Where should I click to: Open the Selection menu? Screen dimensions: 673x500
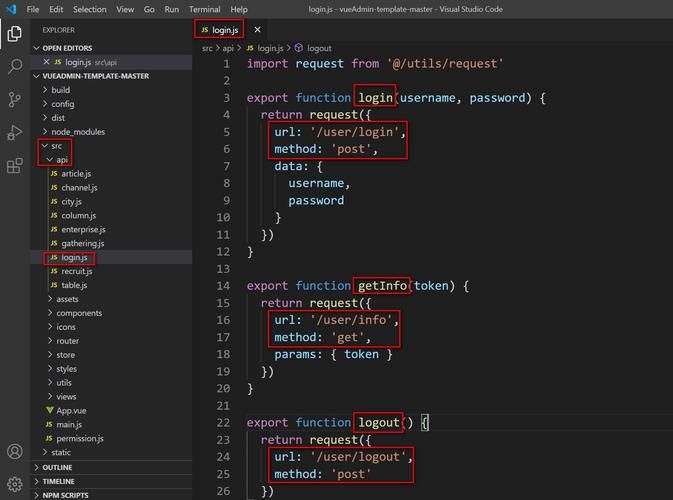point(89,9)
